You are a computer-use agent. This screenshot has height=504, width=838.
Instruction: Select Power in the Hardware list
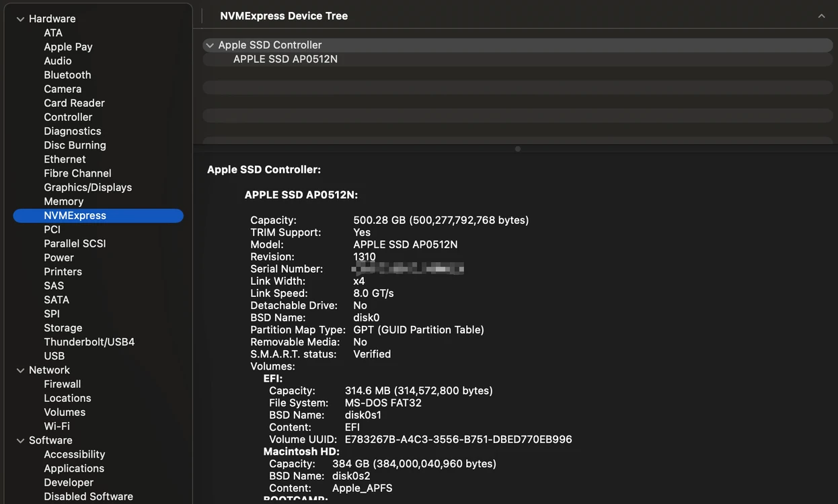(x=59, y=258)
